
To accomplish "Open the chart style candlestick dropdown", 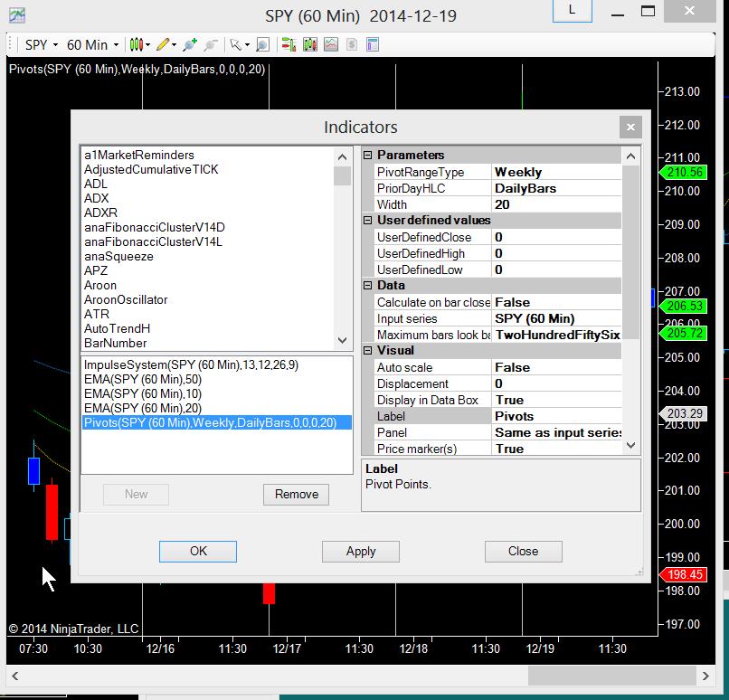I will point(139,44).
